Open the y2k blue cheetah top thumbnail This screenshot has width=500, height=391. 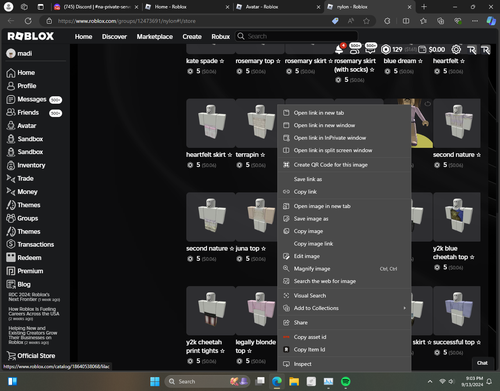[457, 217]
